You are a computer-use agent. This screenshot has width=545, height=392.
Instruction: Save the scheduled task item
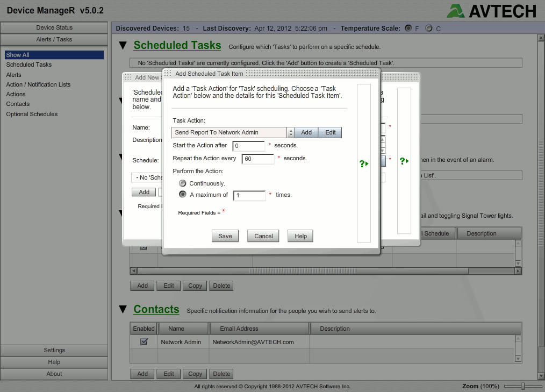point(225,236)
